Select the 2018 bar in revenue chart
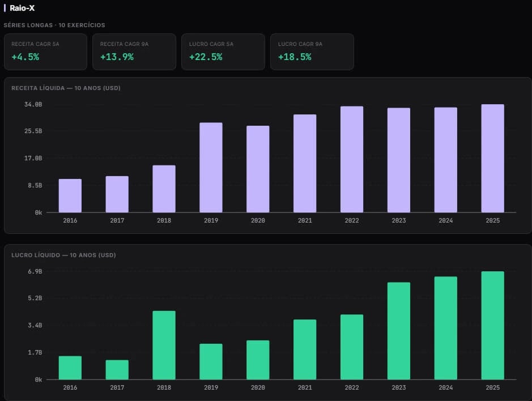The image size is (532, 401). 164,189
